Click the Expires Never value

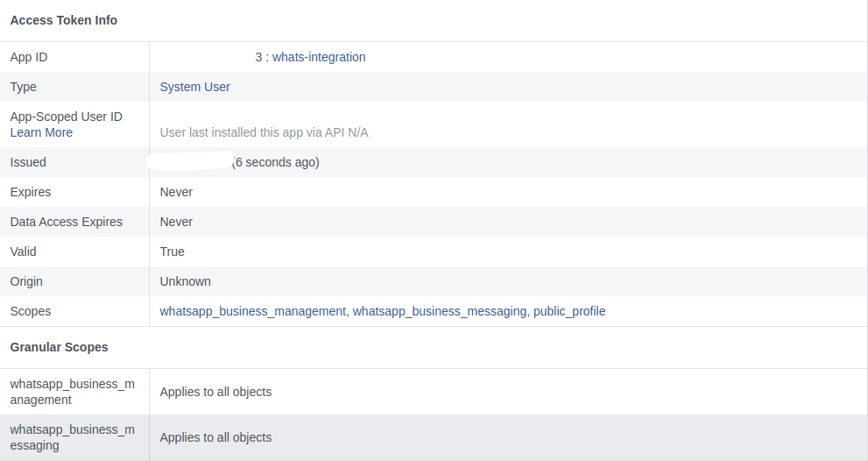pos(176,192)
